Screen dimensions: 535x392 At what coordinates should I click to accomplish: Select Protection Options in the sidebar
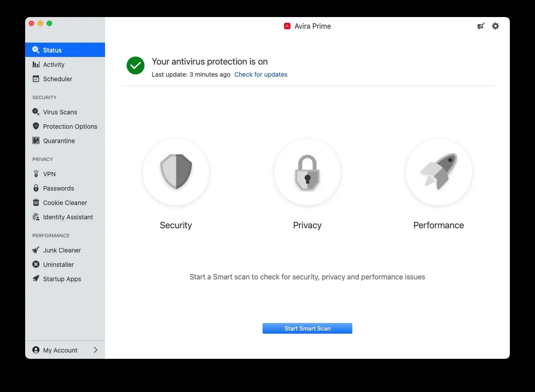(70, 126)
